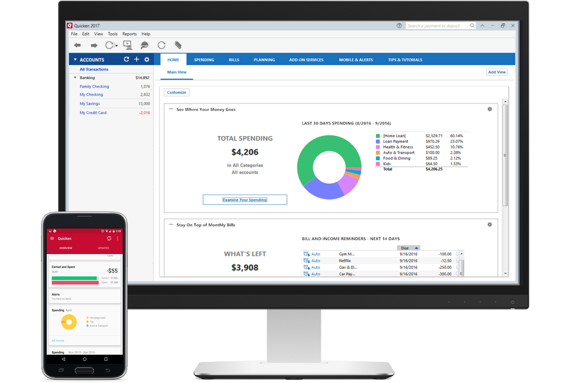
Task: Click the down arrow of the main view scrollbar
Action: click(505, 274)
